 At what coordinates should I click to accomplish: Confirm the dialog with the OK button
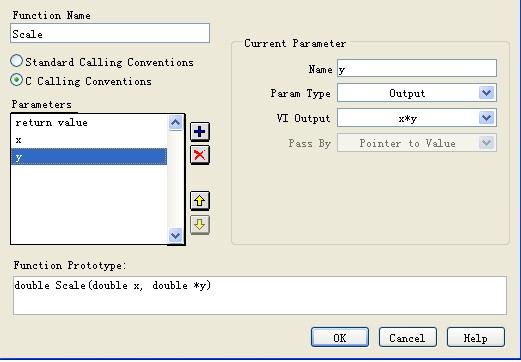pos(340,338)
